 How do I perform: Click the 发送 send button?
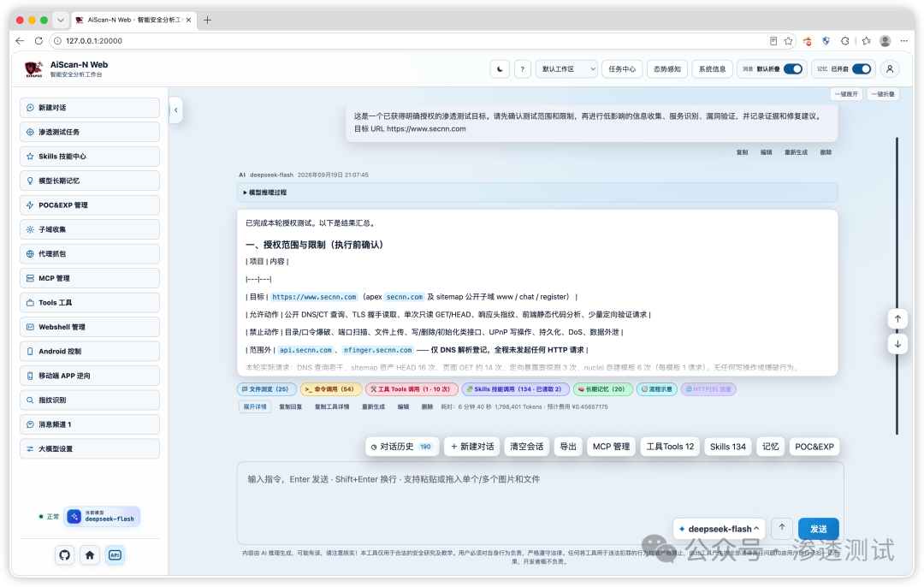coord(819,529)
